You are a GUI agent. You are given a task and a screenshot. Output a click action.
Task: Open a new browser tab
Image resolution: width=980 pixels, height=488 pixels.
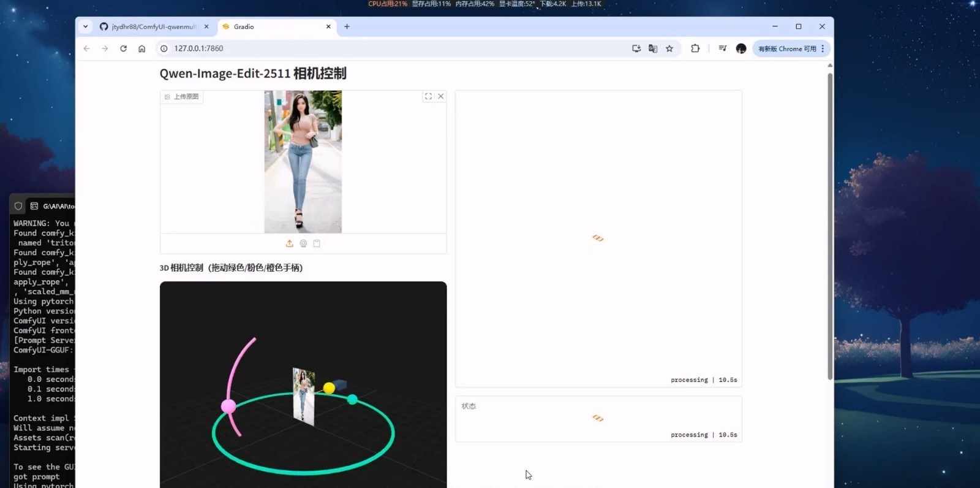[x=347, y=26]
